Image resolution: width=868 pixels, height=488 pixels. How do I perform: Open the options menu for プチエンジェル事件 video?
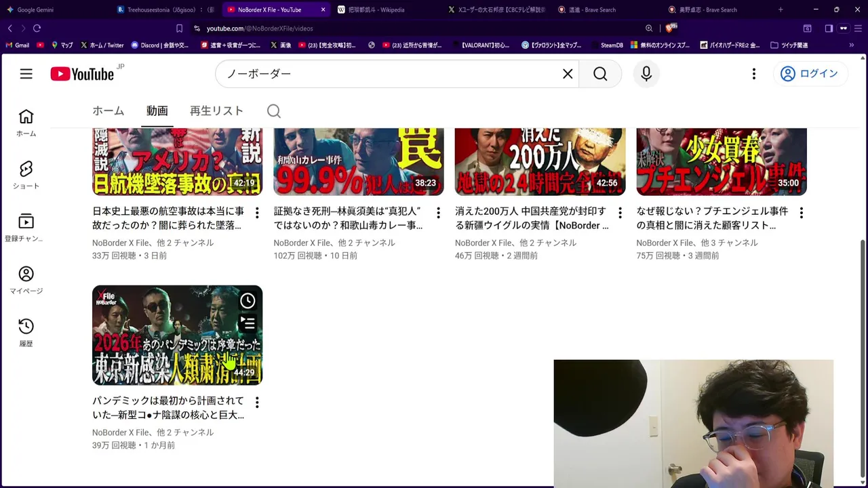(x=801, y=213)
